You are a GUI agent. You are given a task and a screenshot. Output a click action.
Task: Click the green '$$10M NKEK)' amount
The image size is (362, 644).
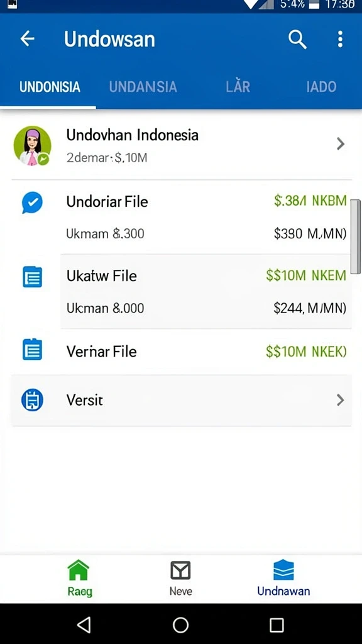306,351
